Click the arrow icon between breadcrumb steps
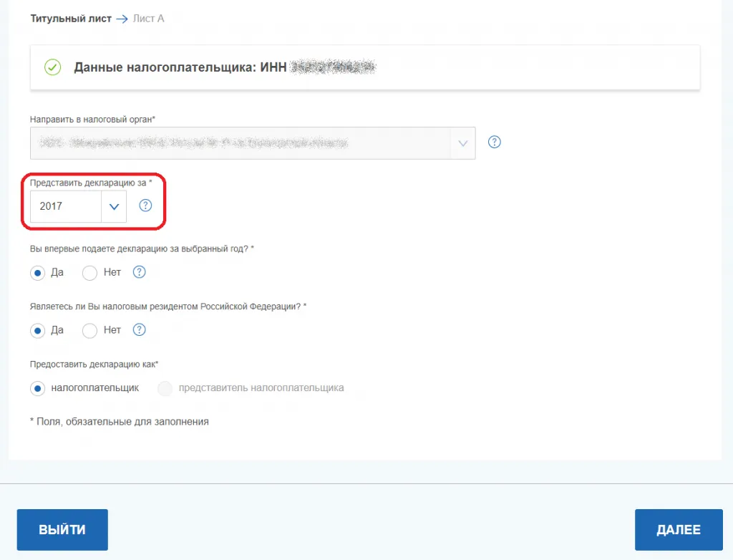This screenshot has width=733, height=560. coord(122,19)
